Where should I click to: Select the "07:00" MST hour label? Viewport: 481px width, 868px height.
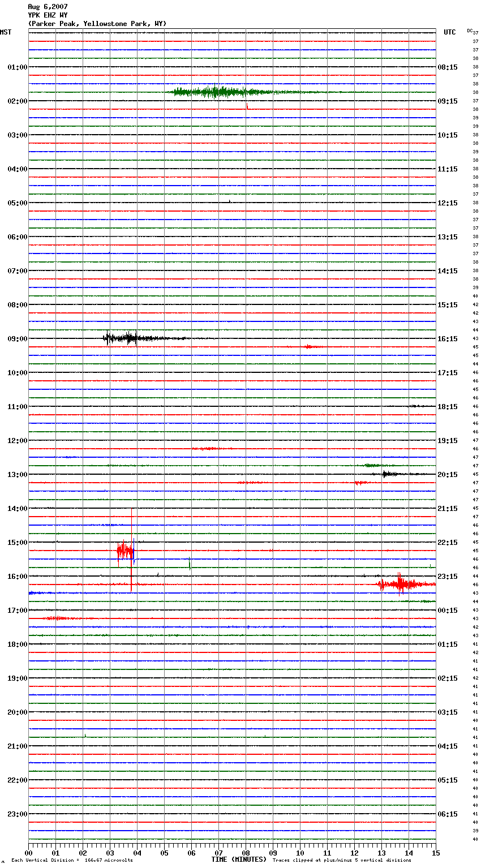coord(18,271)
